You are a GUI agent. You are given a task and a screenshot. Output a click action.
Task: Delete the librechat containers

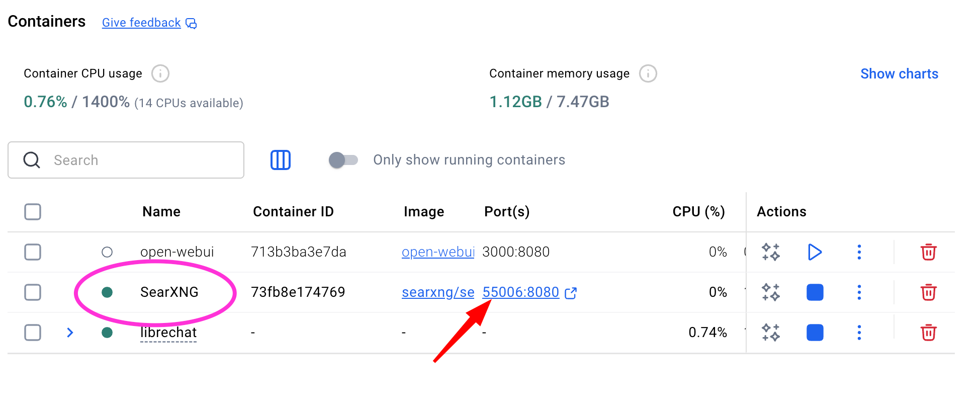[928, 333]
